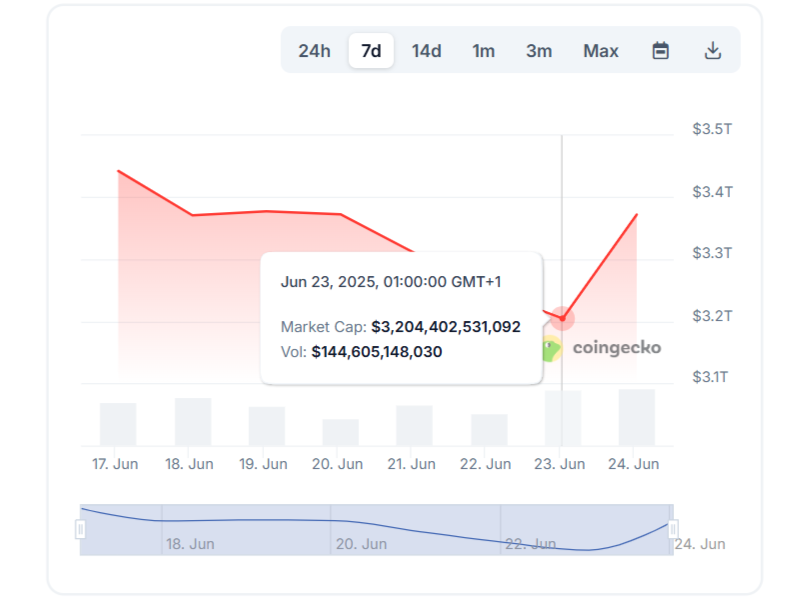Viewport: 799px width, 599px height.
Task: Click the right range navigator handle
Action: 673,529
